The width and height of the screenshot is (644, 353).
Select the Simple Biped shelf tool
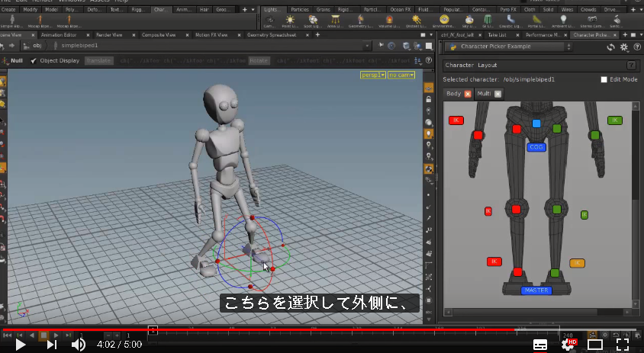tap(11, 21)
